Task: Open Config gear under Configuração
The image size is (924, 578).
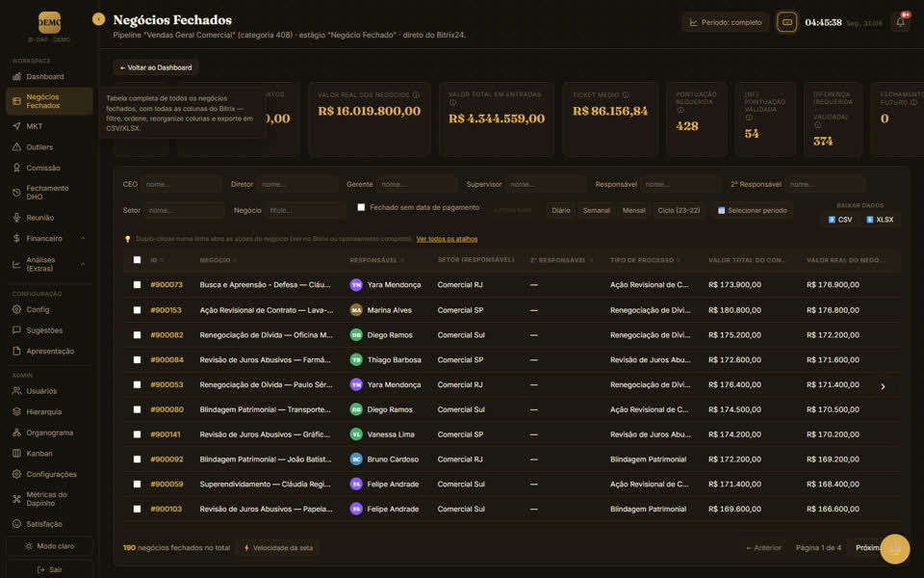Action: click(16, 309)
